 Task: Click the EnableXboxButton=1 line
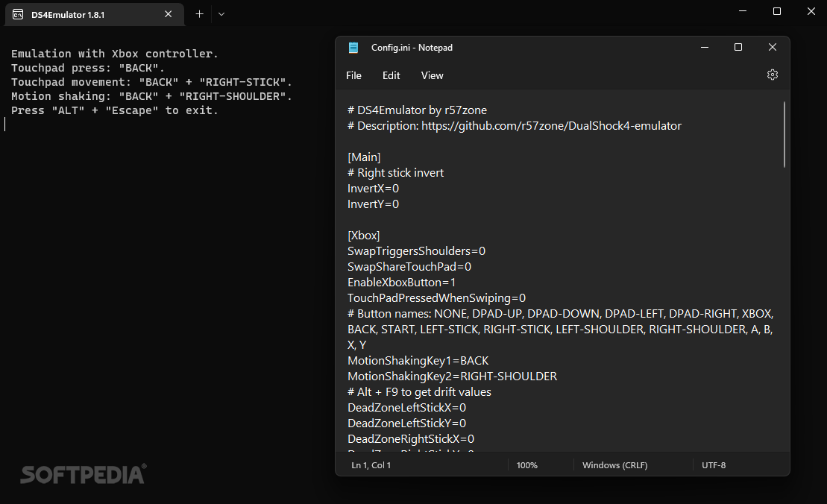[x=401, y=283]
